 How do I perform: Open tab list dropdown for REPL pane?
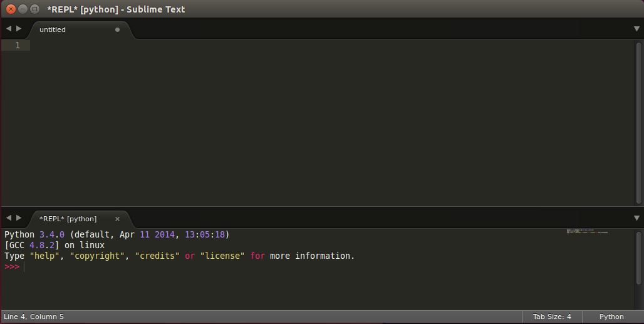[636, 218]
